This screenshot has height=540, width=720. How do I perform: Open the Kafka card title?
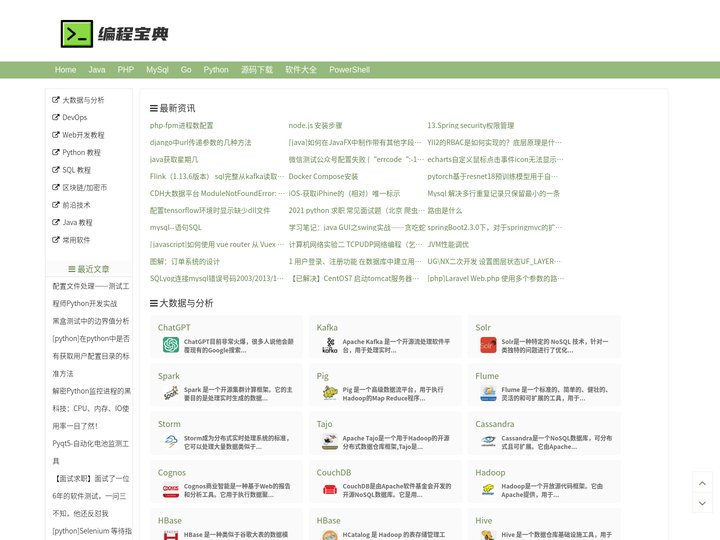327,327
